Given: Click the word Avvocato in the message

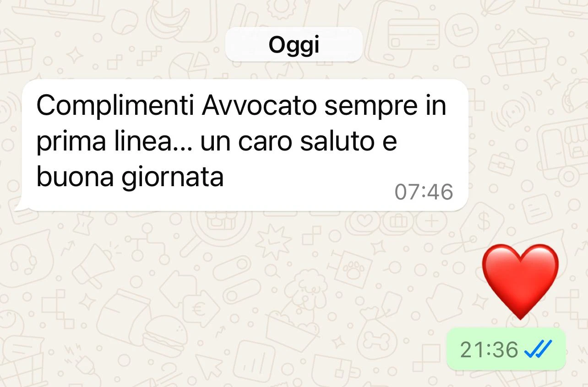Looking at the screenshot, I should coord(259,107).
